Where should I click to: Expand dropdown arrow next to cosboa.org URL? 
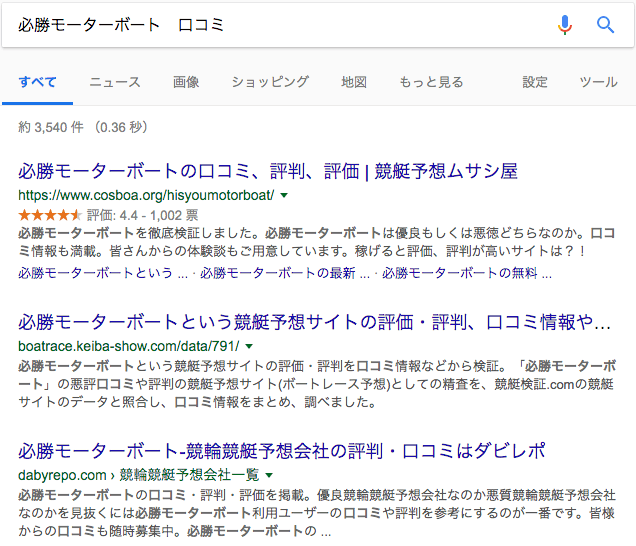pos(284,196)
